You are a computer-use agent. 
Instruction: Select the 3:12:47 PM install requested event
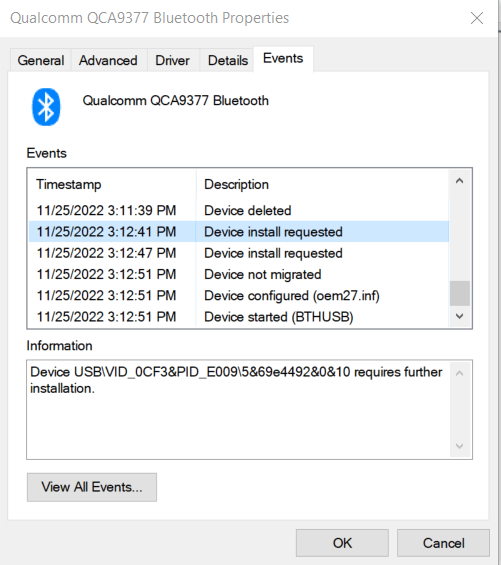(x=239, y=253)
